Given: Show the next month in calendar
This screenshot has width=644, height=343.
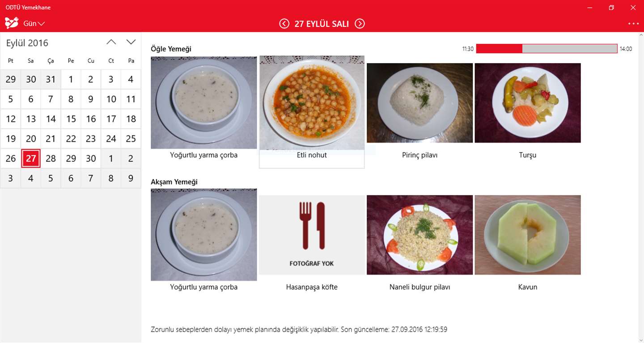Looking at the screenshot, I should coord(131,42).
